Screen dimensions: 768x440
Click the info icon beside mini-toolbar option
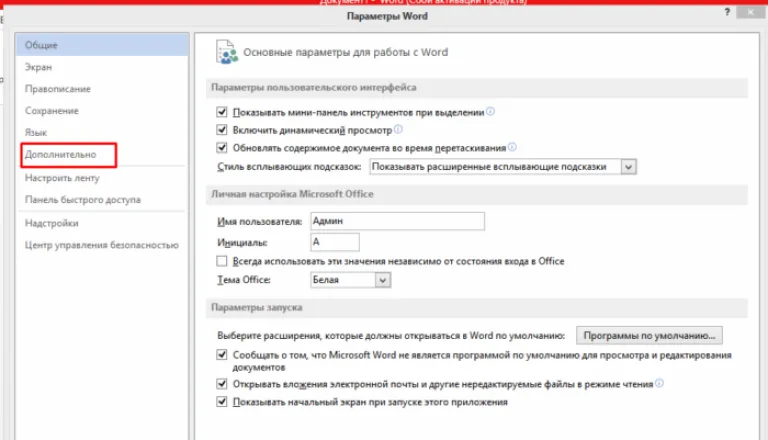[x=490, y=112]
